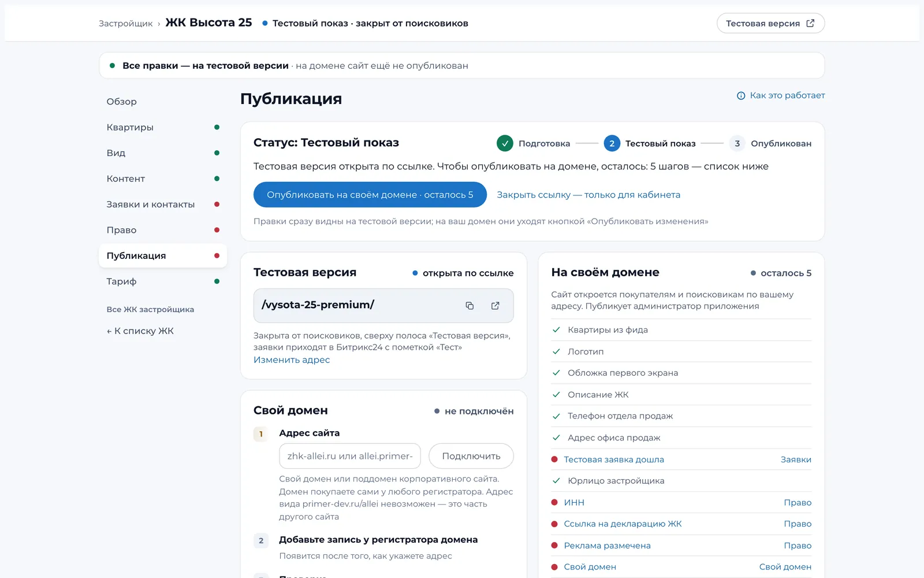Open "Тариф" in the sidebar
Image resolution: width=924 pixels, height=578 pixels.
[x=163, y=281]
